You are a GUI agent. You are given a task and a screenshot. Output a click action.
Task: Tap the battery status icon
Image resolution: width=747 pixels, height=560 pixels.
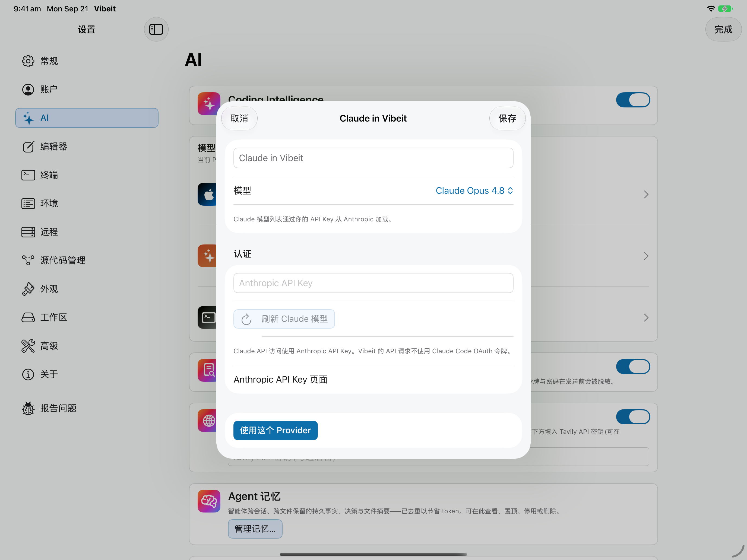point(725,8)
